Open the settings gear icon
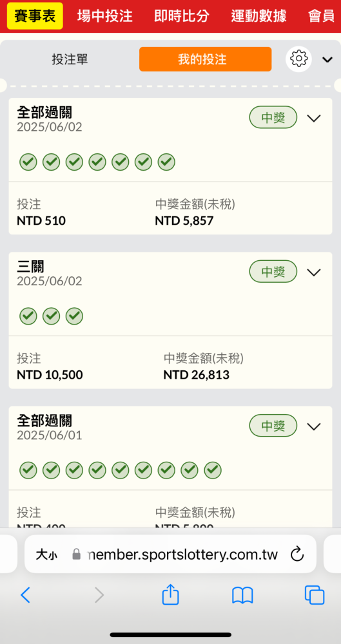This screenshot has width=341, height=644. point(298,59)
